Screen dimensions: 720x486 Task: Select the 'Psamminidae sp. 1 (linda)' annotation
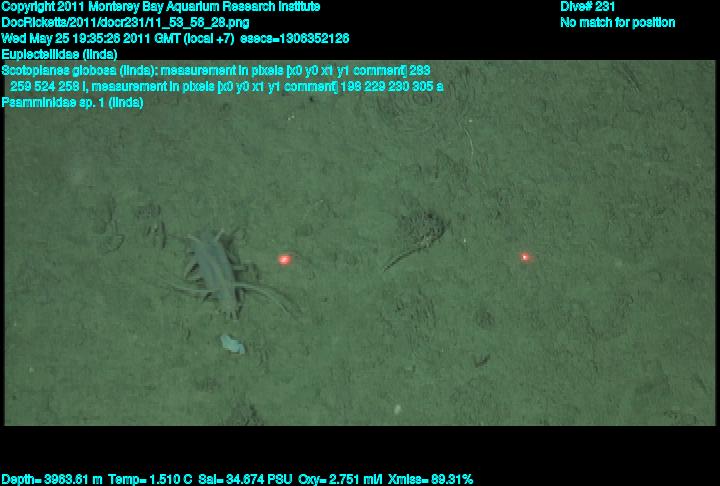[x=72, y=102]
